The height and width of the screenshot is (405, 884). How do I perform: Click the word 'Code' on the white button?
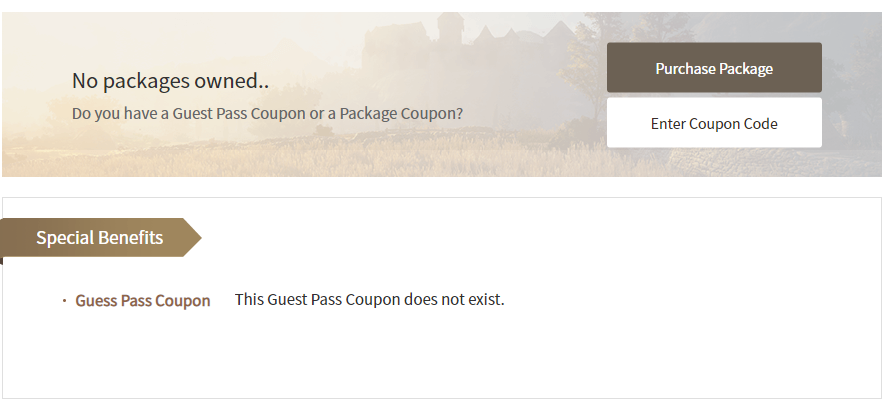760,123
